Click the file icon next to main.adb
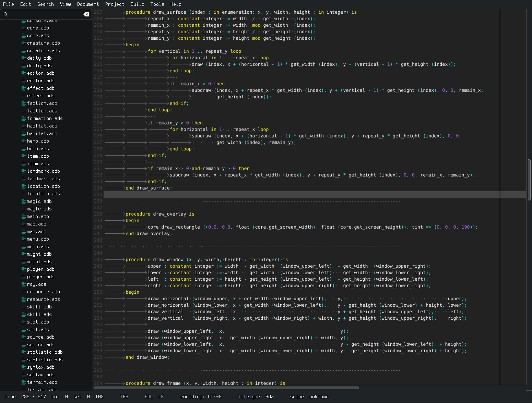This screenshot has height=403, width=532. pyautogui.click(x=24, y=217)
